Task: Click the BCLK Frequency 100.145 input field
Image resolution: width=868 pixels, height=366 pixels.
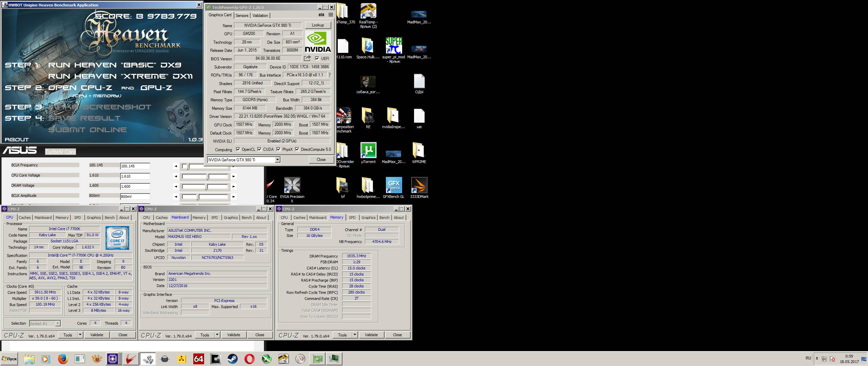Action: coord(135,166)
